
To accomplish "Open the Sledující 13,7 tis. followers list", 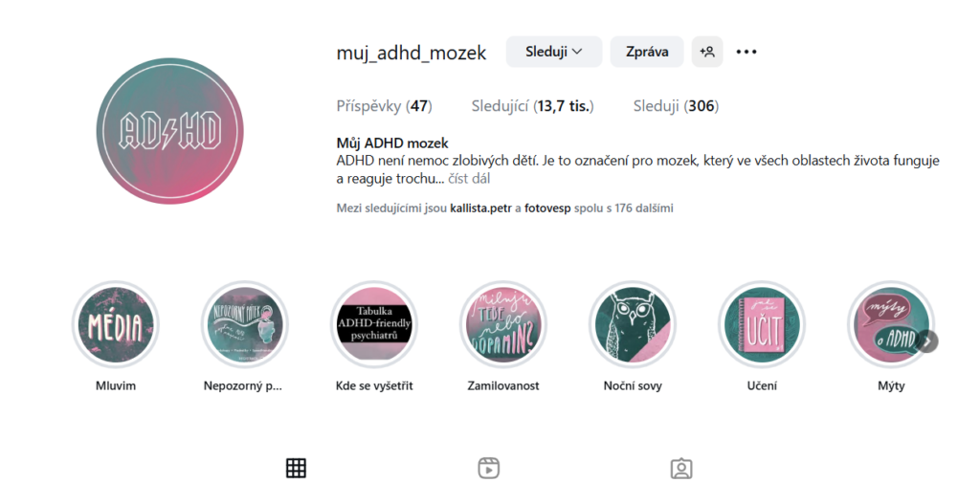I will 532,107.
